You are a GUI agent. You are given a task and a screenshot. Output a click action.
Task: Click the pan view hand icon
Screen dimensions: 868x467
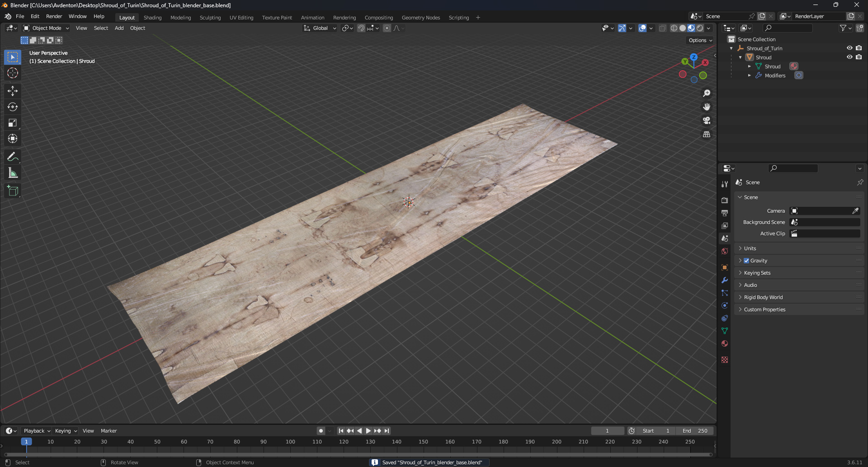click(707, 107)
